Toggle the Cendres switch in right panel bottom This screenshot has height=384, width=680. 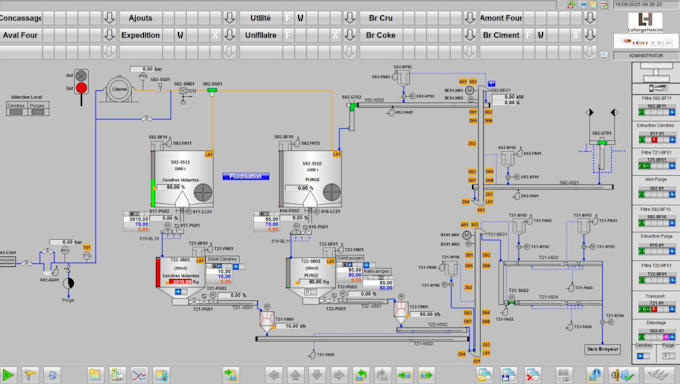(643, 356)
